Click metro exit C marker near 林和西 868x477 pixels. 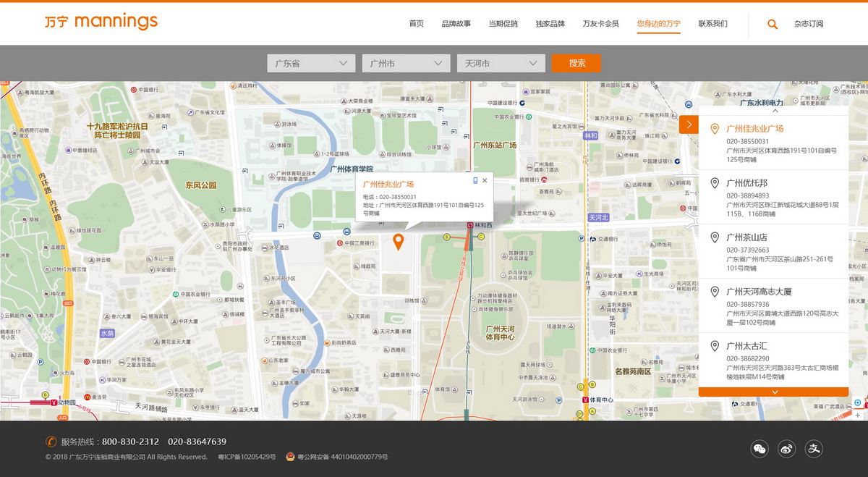481,236
